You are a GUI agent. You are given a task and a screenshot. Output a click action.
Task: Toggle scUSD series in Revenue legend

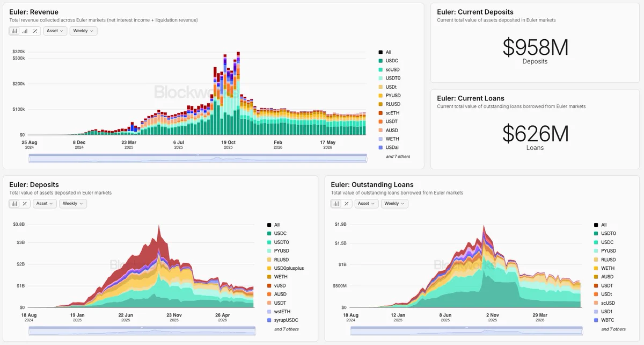coord(389,70)
